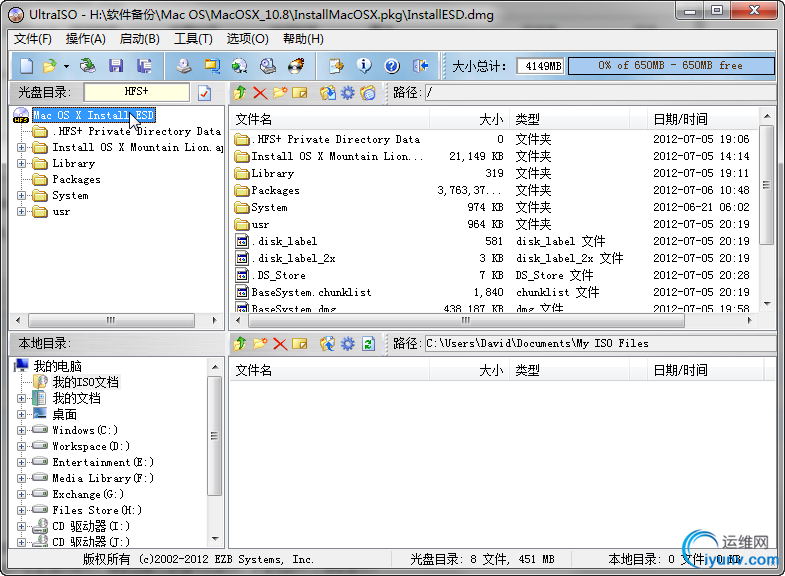Screen dimensions: 785x576
Task: Open the 工具(T) menu
Action: [193, 39]
